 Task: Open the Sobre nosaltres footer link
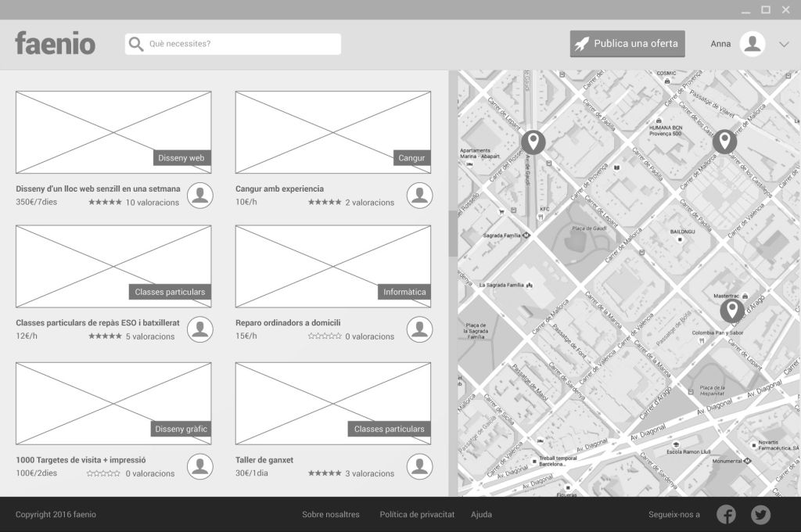(331, 514)
